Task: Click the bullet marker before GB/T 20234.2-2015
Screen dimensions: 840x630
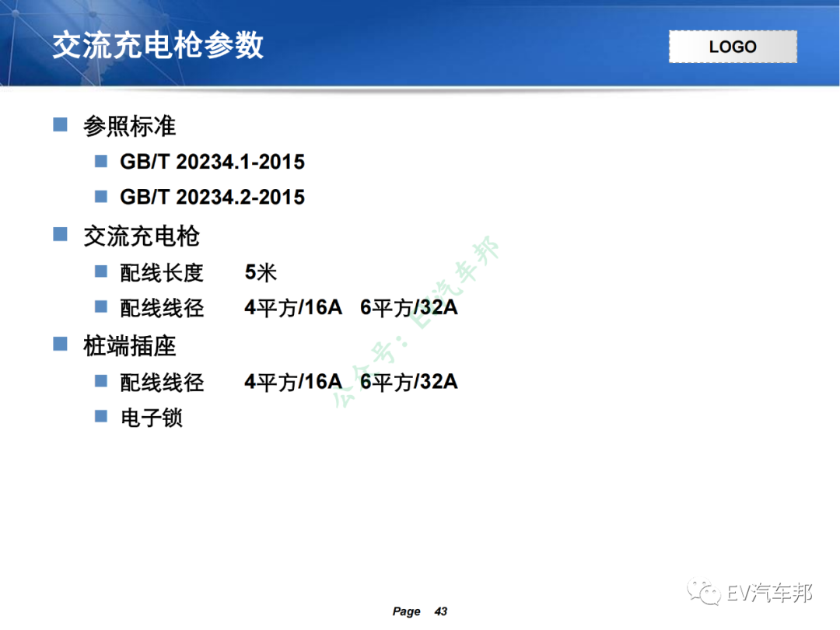Action: (100, 195)
